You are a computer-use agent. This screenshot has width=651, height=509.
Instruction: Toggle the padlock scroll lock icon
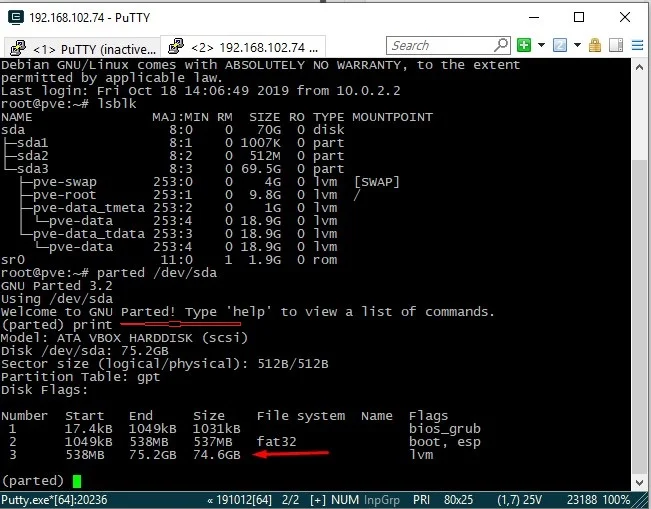pyautogui.click(x=595, y=45)
